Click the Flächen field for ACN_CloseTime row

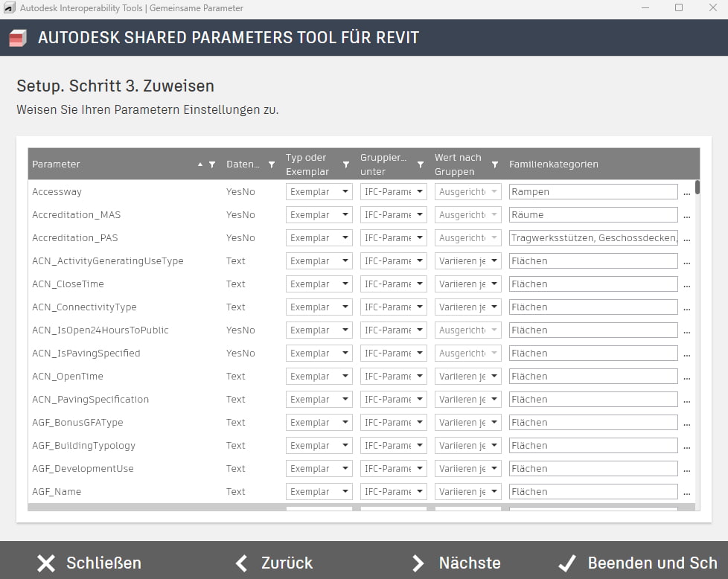coord(593,284)
